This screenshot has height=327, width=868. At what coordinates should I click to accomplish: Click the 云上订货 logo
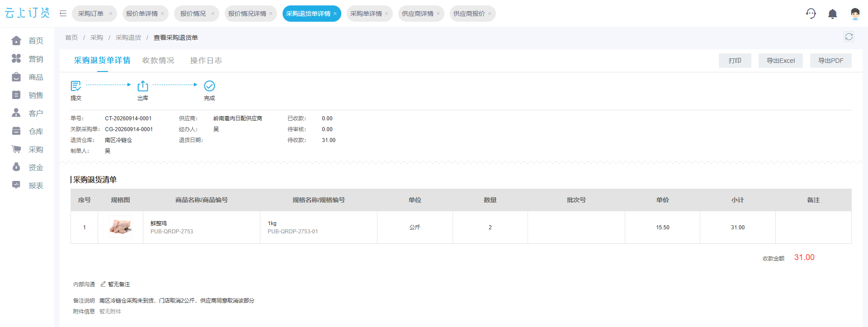click(x=27, y=13)
